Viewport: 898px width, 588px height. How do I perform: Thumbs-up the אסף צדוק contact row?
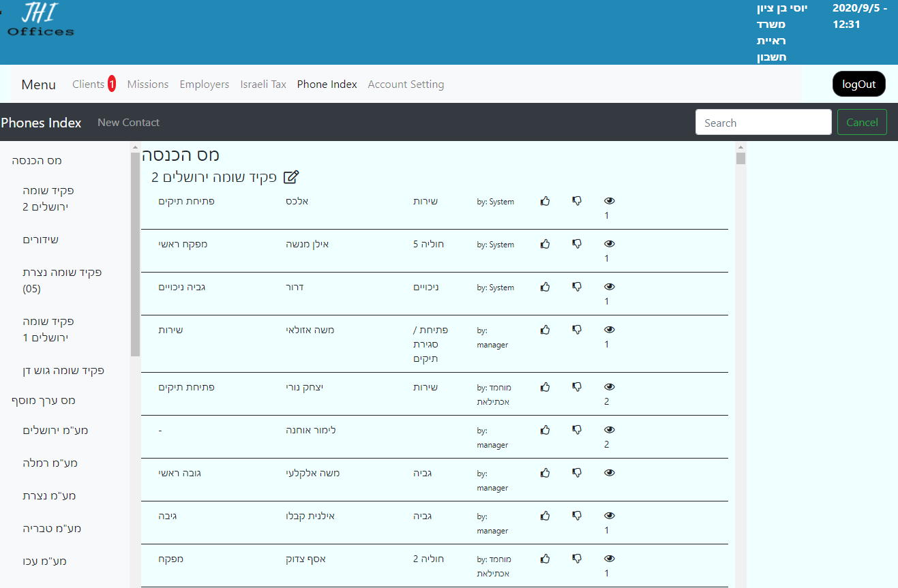click(x=545, y=559)
